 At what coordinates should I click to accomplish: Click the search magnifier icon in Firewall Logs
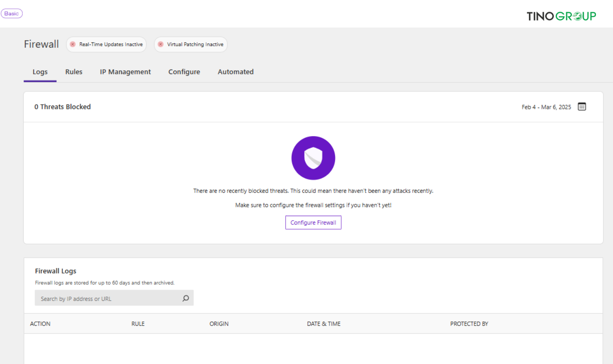pos(186,298)
